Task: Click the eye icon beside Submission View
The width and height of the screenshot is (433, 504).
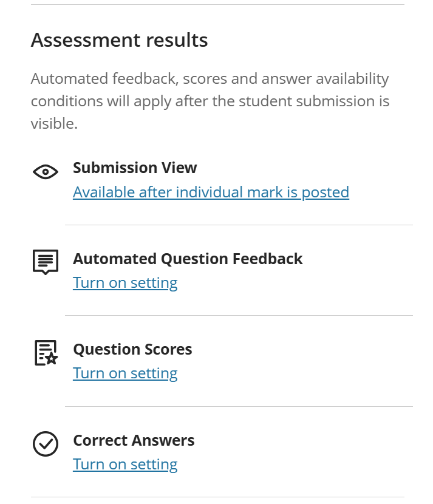Action: (46, 172)
